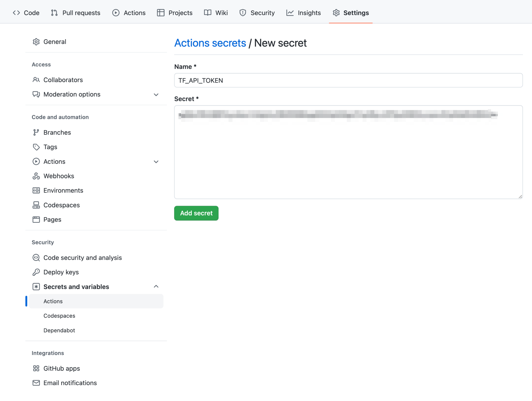
Task: Click the Wiki book icon
Action: (x=208, y=12)
